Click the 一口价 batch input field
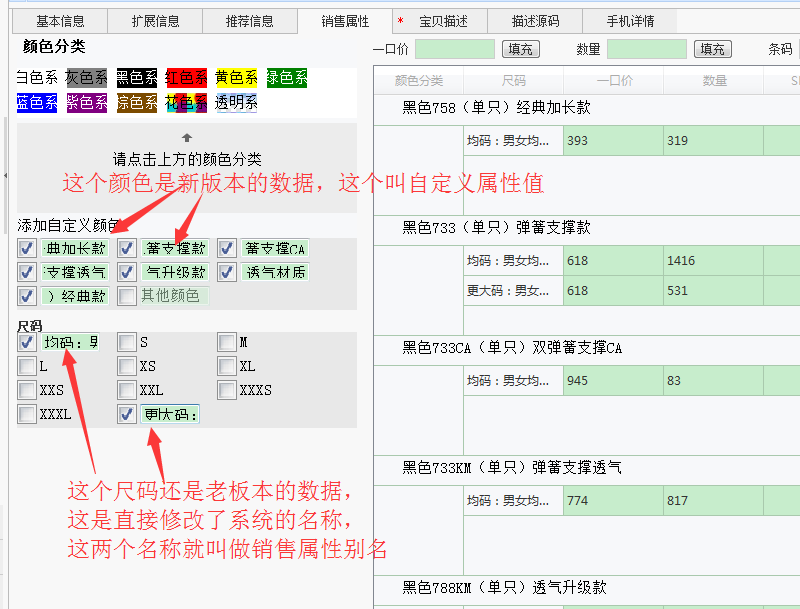 [x=455, y=49]
